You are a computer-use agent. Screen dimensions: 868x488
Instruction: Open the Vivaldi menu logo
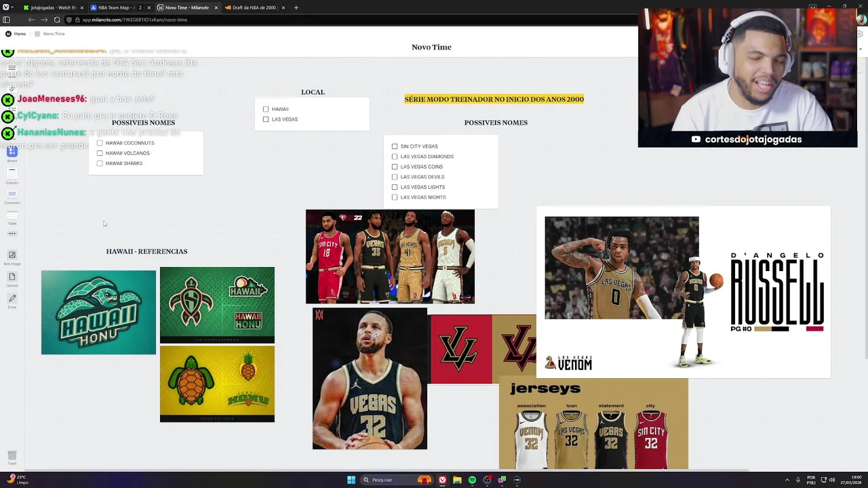click(5, 7)
